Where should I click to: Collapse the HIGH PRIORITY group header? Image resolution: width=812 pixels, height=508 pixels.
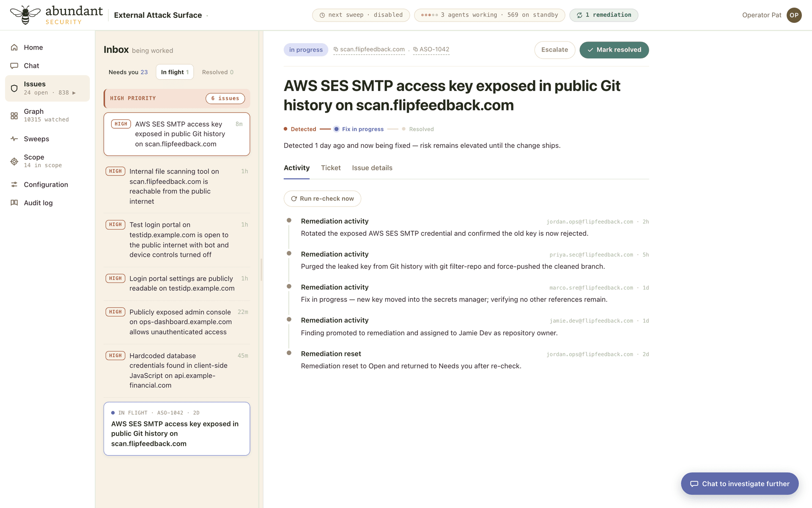click(x=177, y=98)
